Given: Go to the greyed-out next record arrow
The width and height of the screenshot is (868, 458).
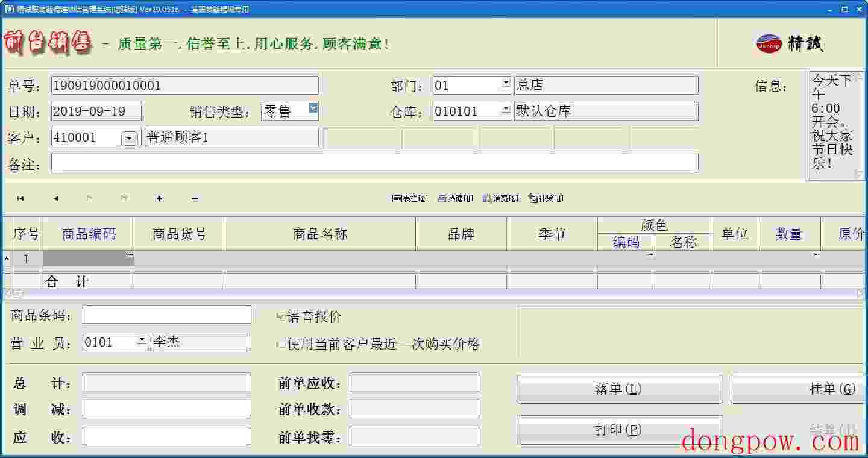Looking at the screenshot, I should tap(89, 198).
